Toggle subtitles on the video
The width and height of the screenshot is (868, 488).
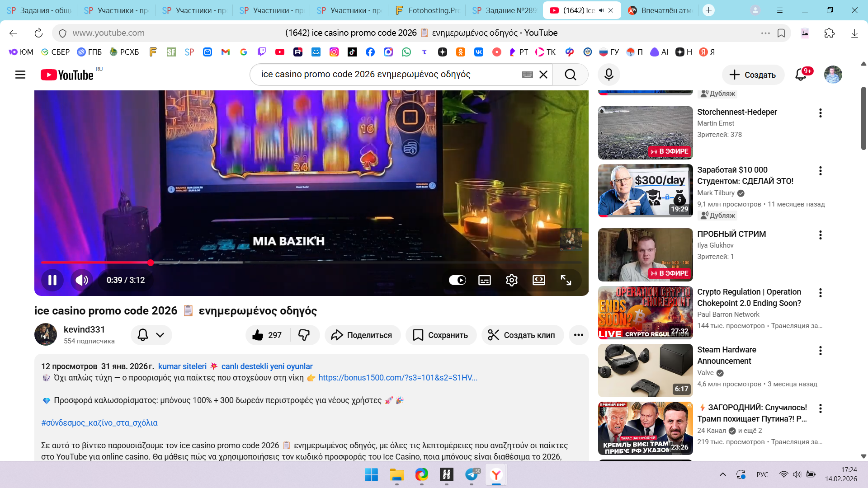click(484, 280)
